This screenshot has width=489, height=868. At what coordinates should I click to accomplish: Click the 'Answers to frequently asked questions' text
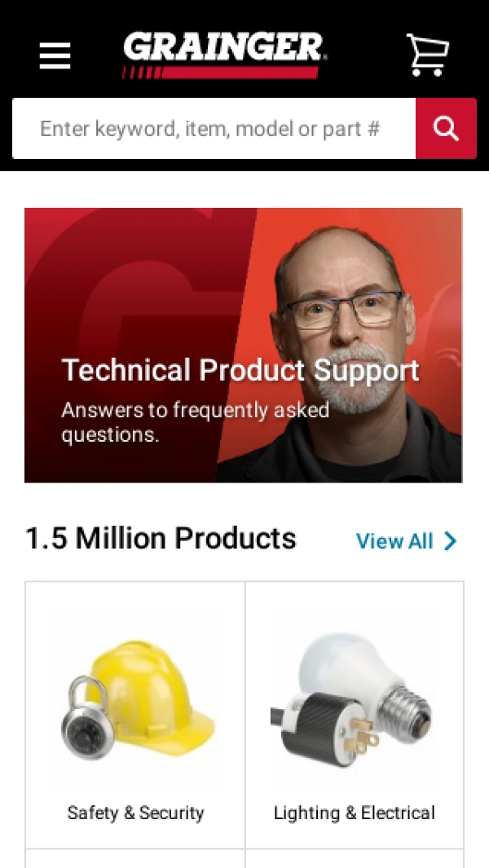click(195, 422)
